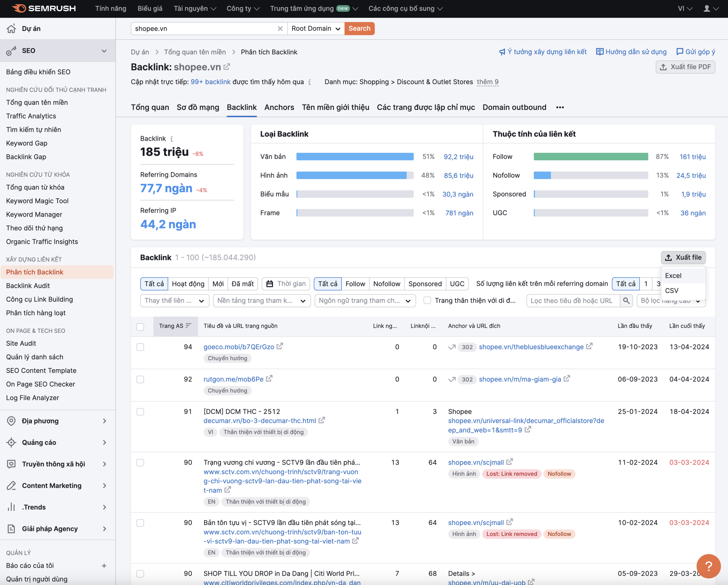Click the Content Marketing pencil icon
Viewport: 728px width, 585px height.
tap(11, 486)
